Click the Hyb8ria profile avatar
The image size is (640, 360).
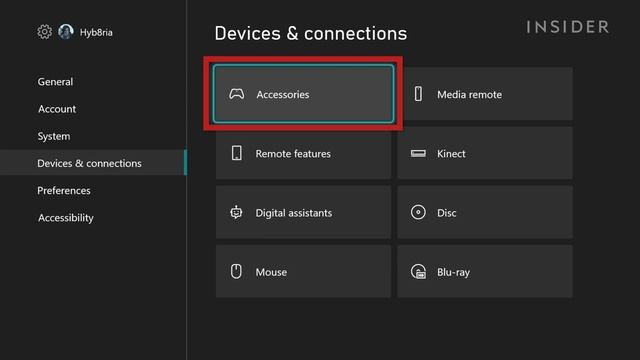66,31
